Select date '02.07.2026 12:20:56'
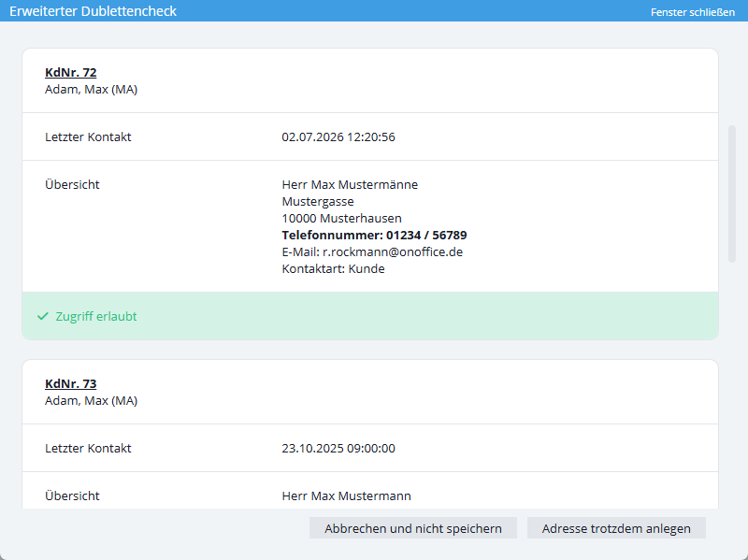The width and height of the screenshot is (748, 560). click(338, 136)
